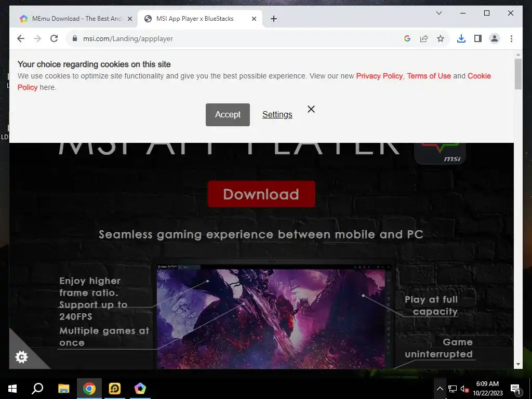Click the 'Game uninterrupted' text
Image resolution: width=532 pixels, height=399 pixels.
pyautogui.click(x=439, y=348)
